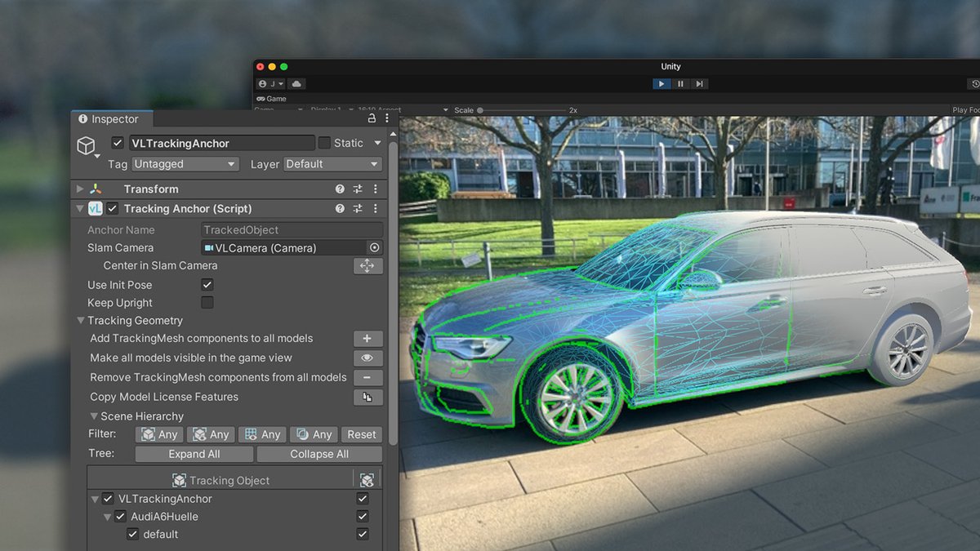Open Tracking Anchor presets slider icon
Image resolution: width=980 pixels, height=551 pixels.
coord(358,209)
